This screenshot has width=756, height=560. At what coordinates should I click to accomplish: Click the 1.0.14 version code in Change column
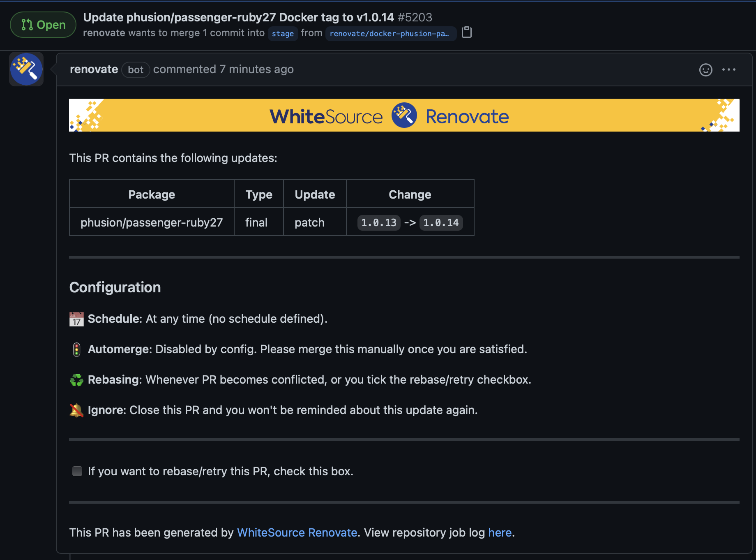coord(441,222)
